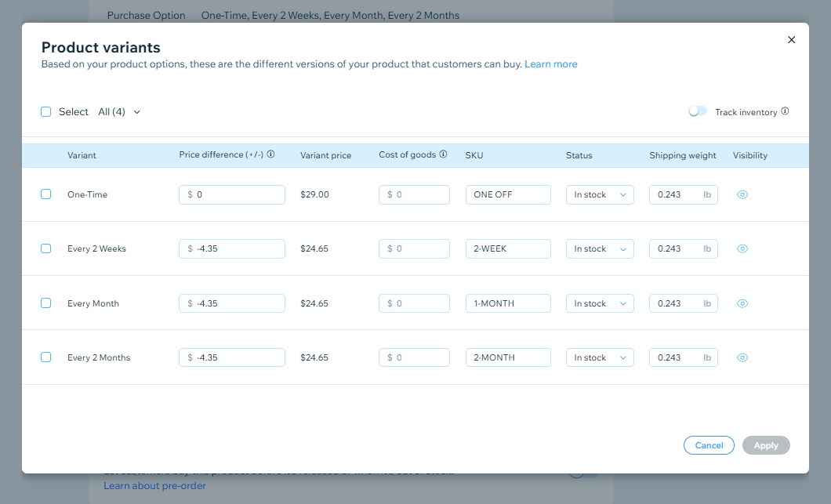
Task: Open Status dropdown for Every 2 Months
Action: [x=600, y=357]
